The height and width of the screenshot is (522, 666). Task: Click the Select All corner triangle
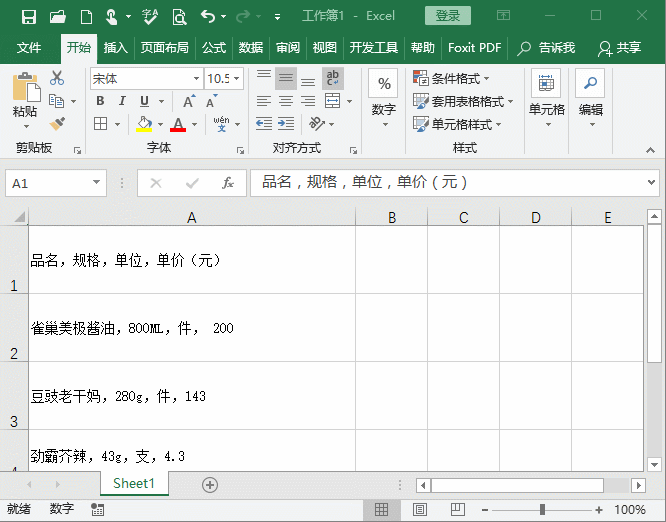tap(20, 217)
